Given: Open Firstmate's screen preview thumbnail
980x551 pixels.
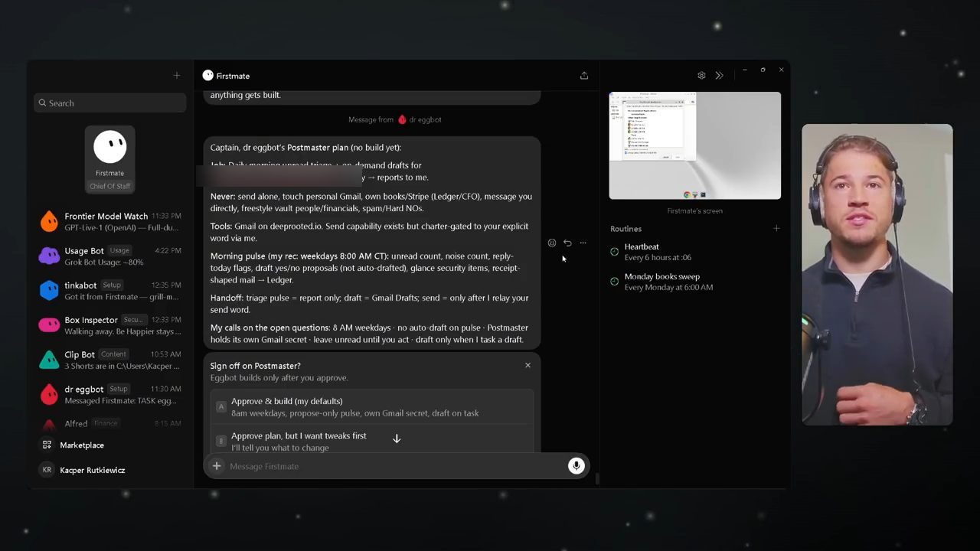Looking at the screenshot, I should 695,145.
